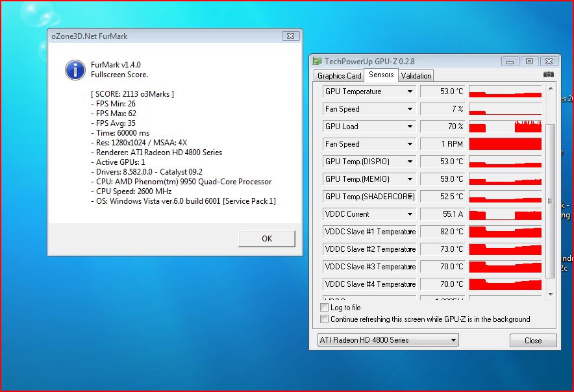This screenshot has height=392, width=574.
Task: Open the ATI Radeon HD 4800 Series selector
Action: coord(388,340)
